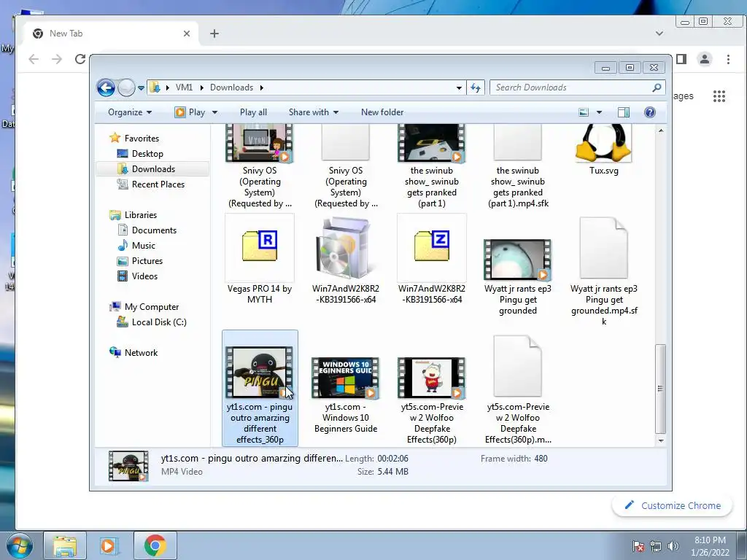This screenshot has height=560, width=747.
Task: Expand the address bar history dropdown
Action: tap(459, 87)
